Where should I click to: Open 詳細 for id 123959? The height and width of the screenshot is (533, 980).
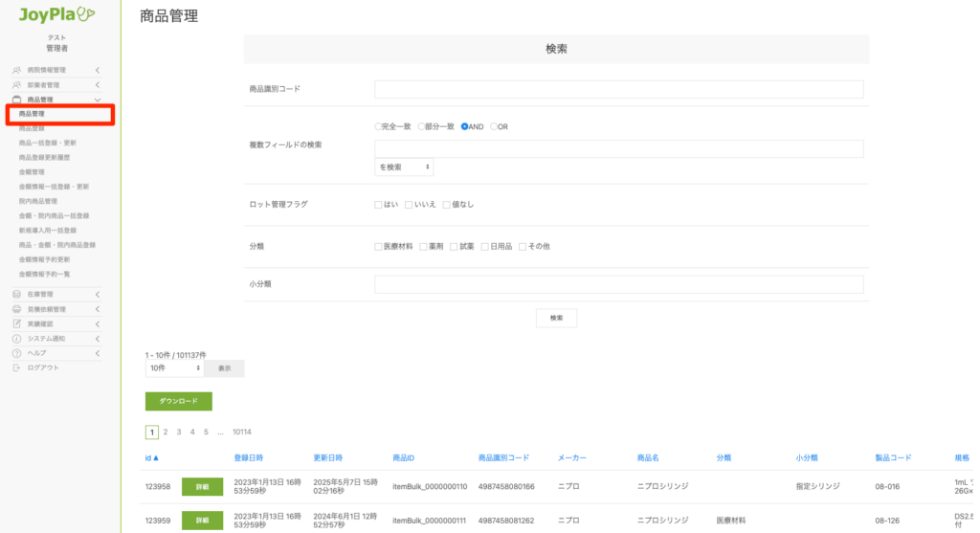[x=203, y=520]
